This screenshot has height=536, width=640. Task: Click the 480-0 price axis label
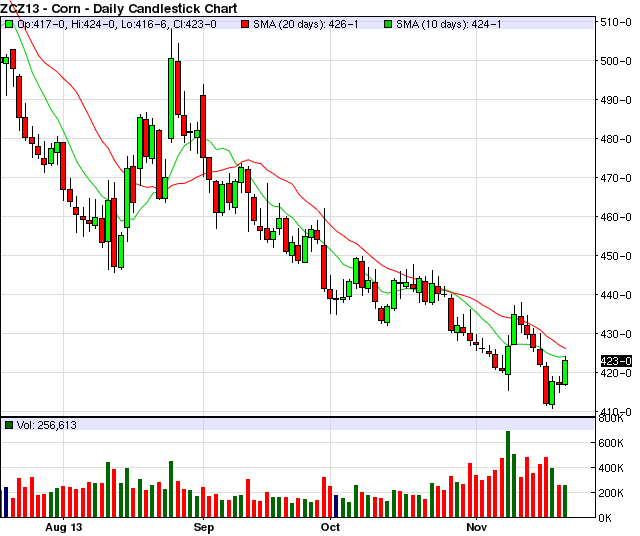616,139
